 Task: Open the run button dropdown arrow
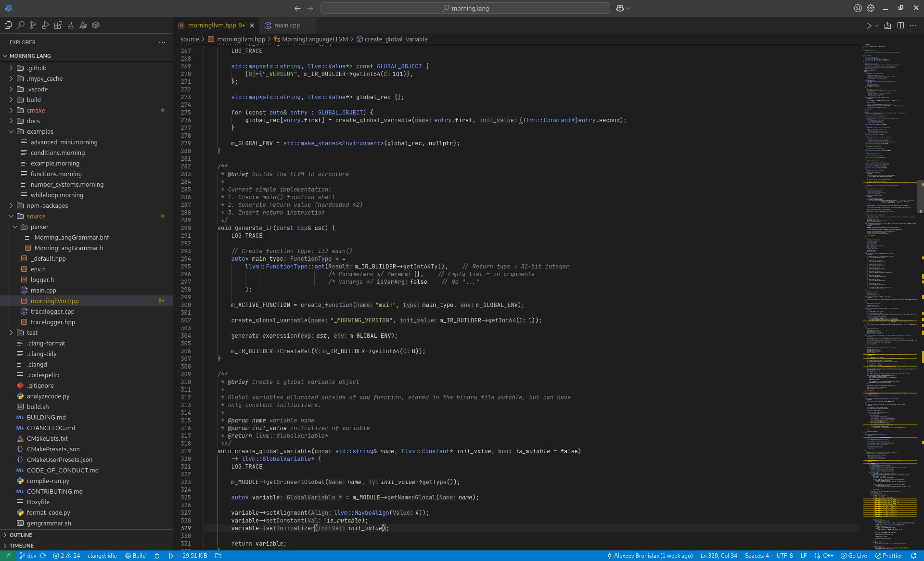pos(877,25)
